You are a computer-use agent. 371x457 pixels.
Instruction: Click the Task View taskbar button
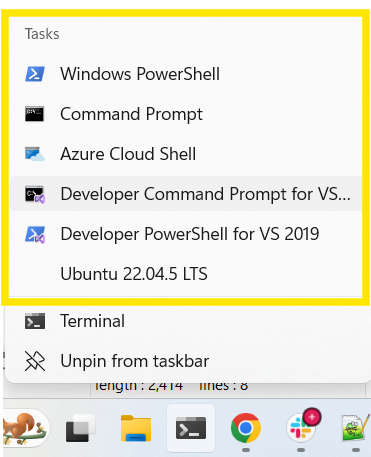coord(80,428)
